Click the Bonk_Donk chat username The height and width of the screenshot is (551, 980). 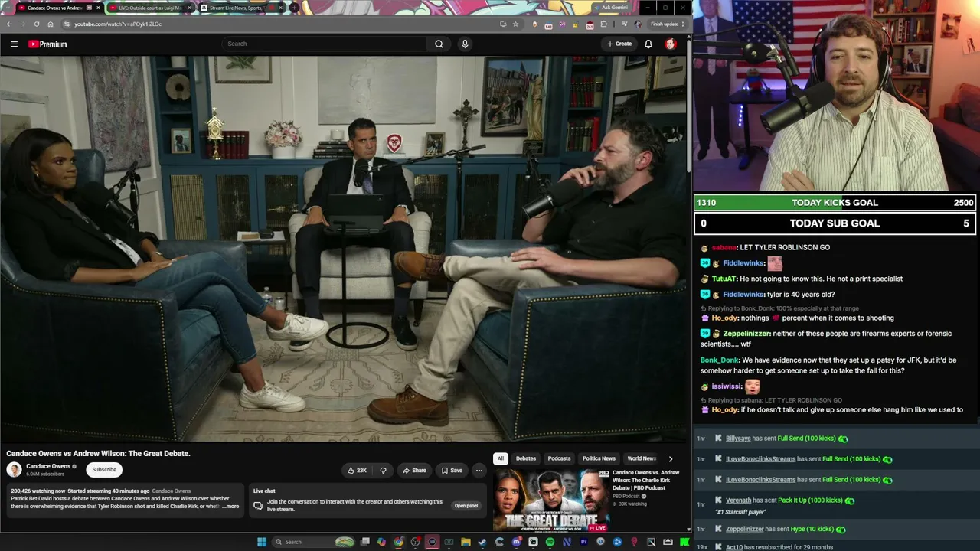click(720, 360)
